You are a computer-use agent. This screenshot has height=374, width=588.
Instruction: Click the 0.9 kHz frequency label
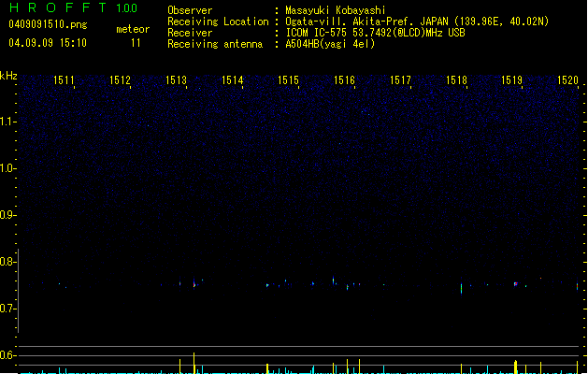click(7, 215)
